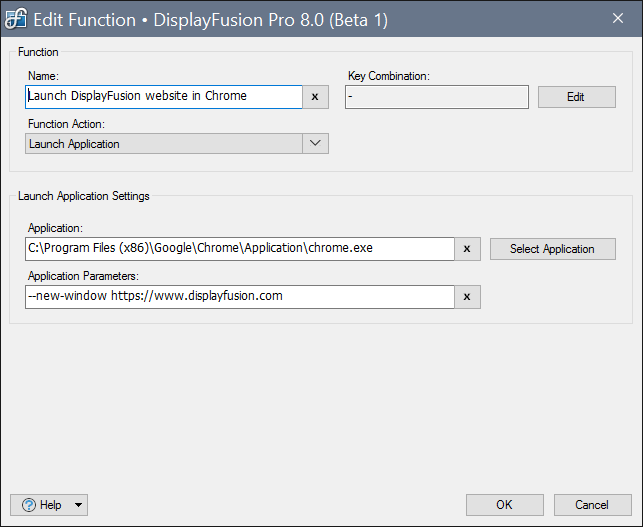Click the Application Parameters text field
The height and width of the screenshot is (527, 643).
[240, 297]
